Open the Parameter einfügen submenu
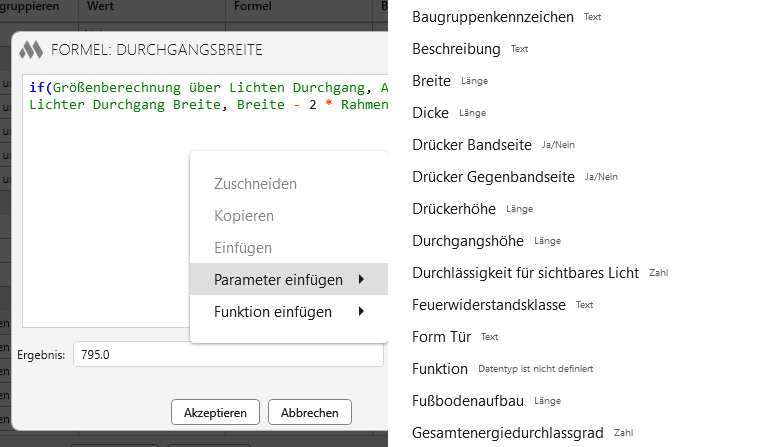This screenshot has width=781, height=447. coord(278,280)
